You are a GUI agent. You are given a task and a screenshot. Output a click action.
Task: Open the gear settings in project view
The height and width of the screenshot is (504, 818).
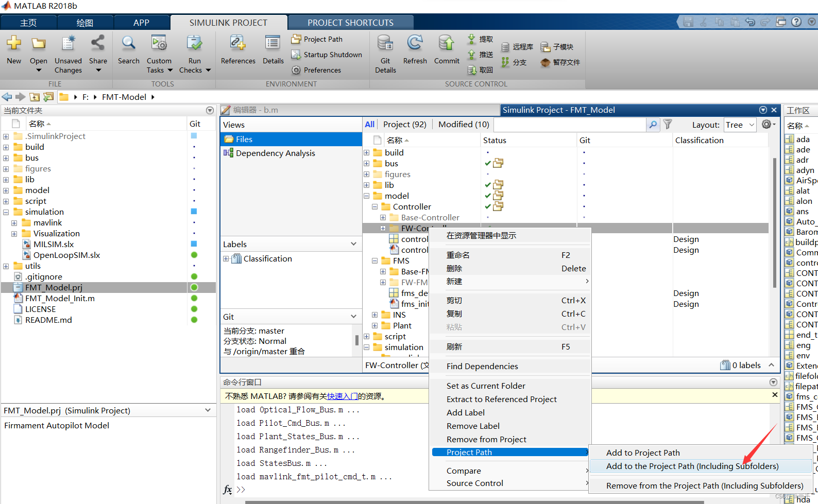pyautogui.click(x=769, y=124)
